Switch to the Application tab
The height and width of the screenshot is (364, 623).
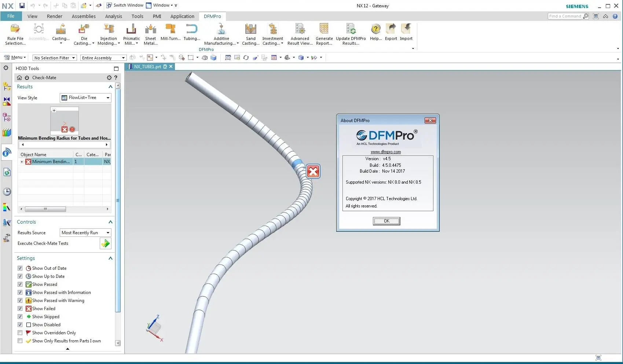click(182, 16)
